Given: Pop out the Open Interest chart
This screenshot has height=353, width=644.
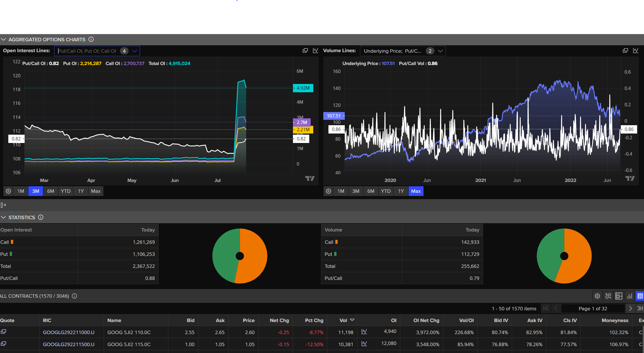Looking at the screenshot, I should point(305,50).
